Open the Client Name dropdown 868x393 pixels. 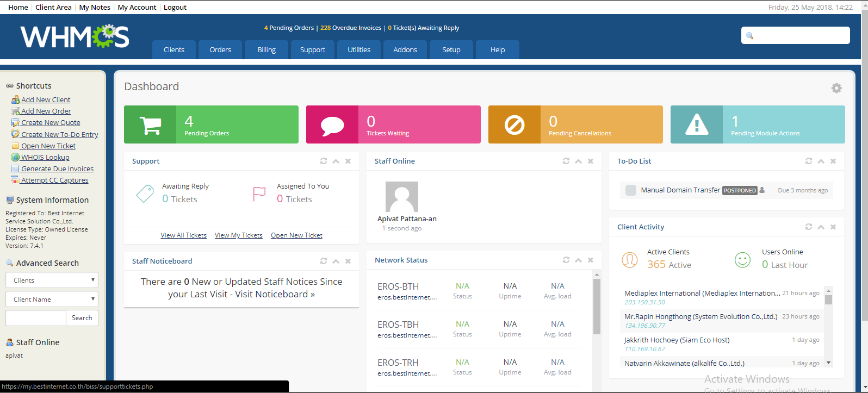click(52, 300)
